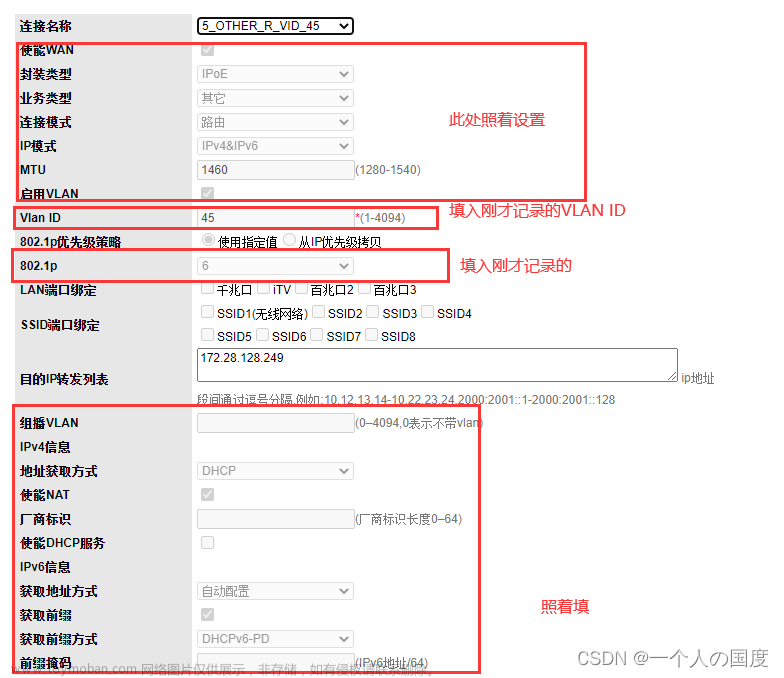The image size is (784, 678).
Task: Check the SSID3 checkbox
Action: [x=372, y=312]
